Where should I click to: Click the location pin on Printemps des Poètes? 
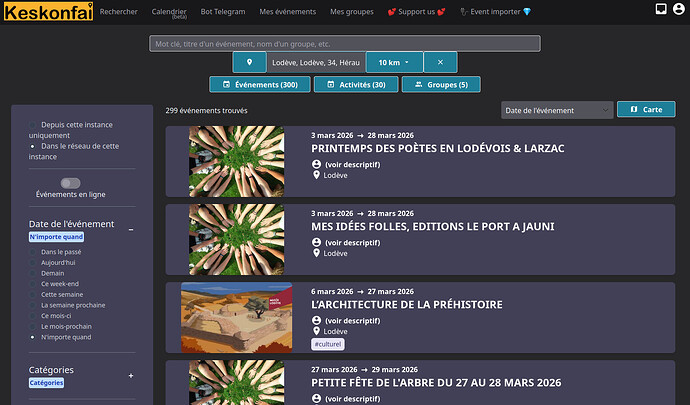coord(316,175)
